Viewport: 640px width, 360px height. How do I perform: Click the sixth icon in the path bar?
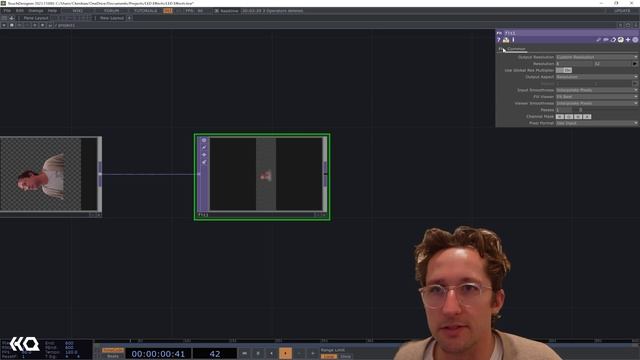pos(42,25)
